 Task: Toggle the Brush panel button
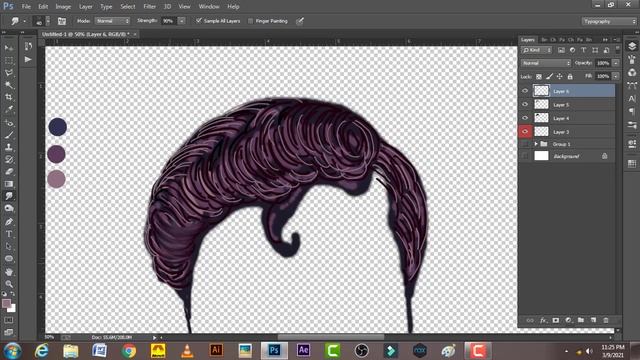(62, 21)
